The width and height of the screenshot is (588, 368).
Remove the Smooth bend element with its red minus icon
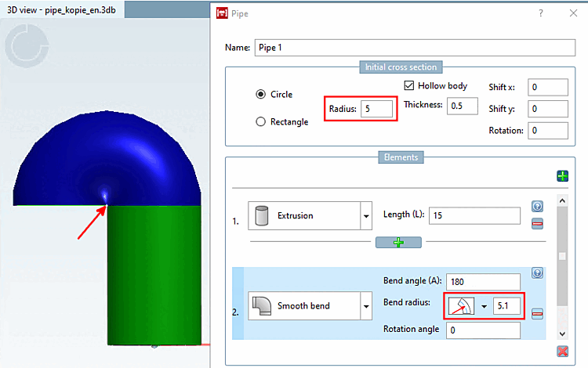pos(537,314)
